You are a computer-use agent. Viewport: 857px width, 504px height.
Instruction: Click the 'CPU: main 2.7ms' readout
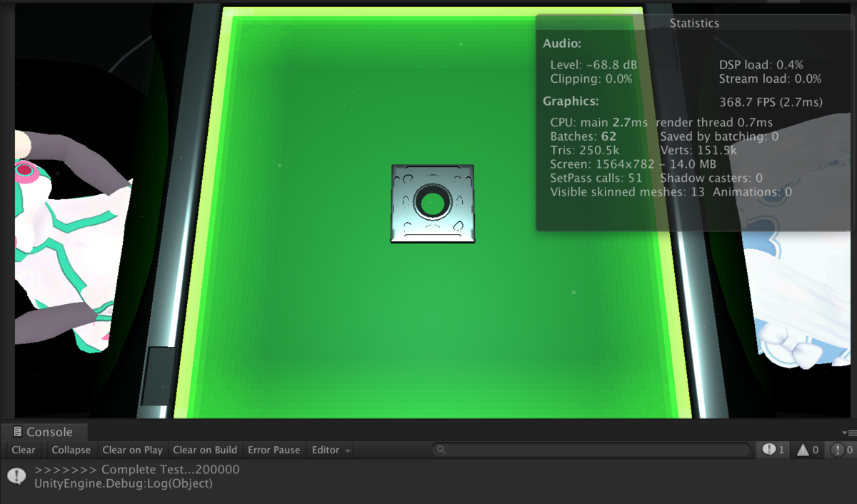point(600,123)
